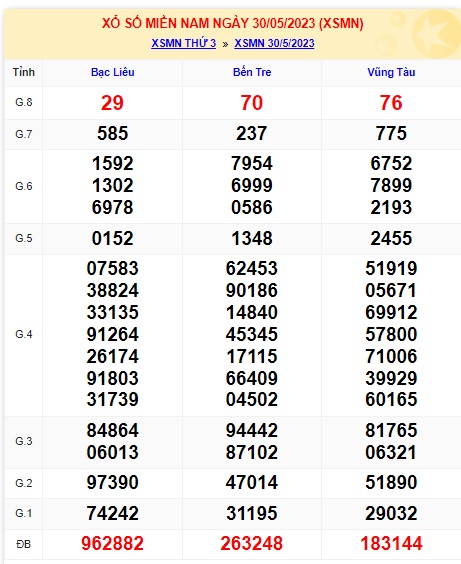This screenshot has width=461, height=564.
Task: Select Bạc Liêu G.2 number 97390
Action: point(113,482)
